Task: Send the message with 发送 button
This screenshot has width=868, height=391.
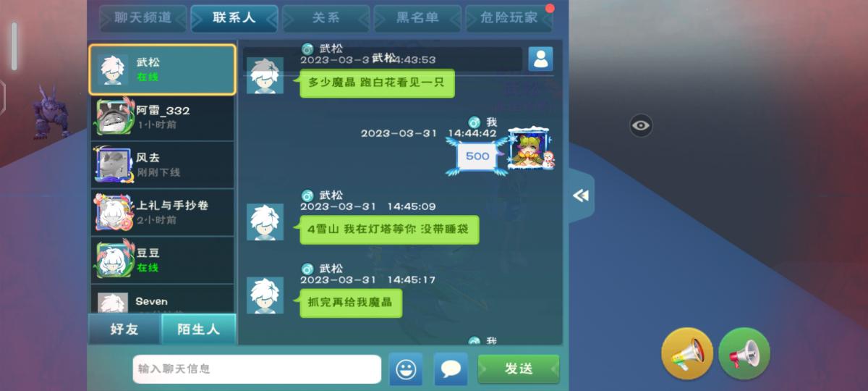Action: 519,369
